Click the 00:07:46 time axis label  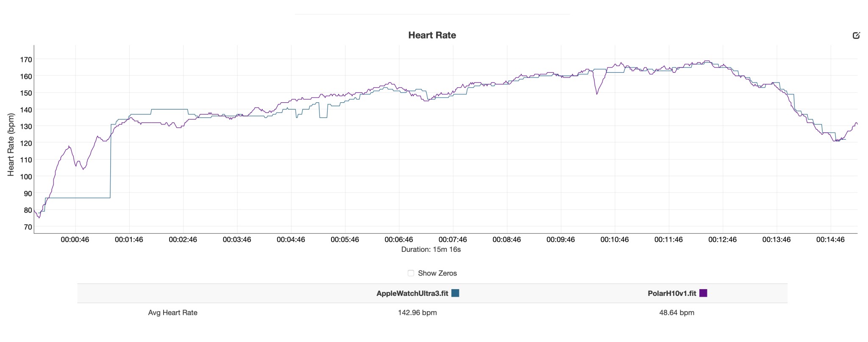(x=453, y=240)
